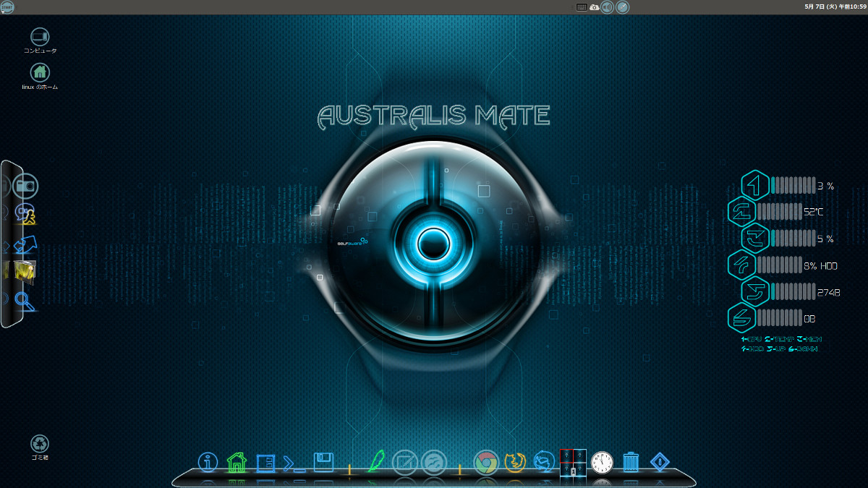Open the green feather text editor icon
Viewport: 868px width, 488px height.
376,461
